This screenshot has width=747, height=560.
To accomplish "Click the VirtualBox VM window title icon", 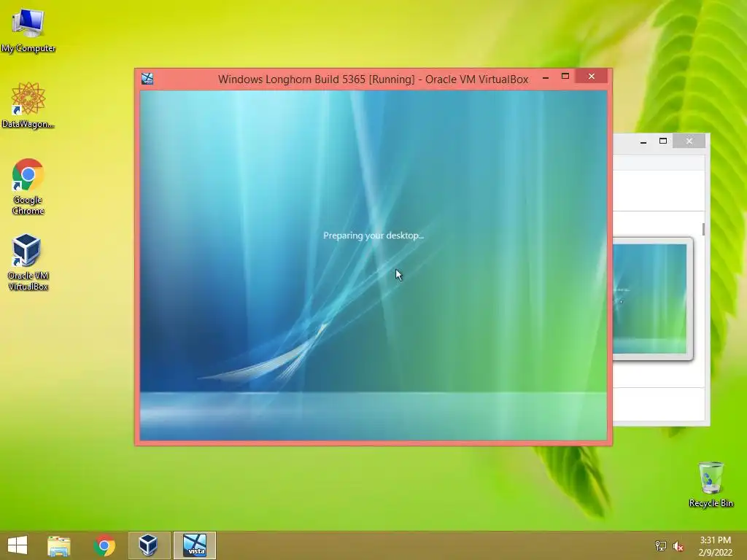I will (x=147, y=79).
